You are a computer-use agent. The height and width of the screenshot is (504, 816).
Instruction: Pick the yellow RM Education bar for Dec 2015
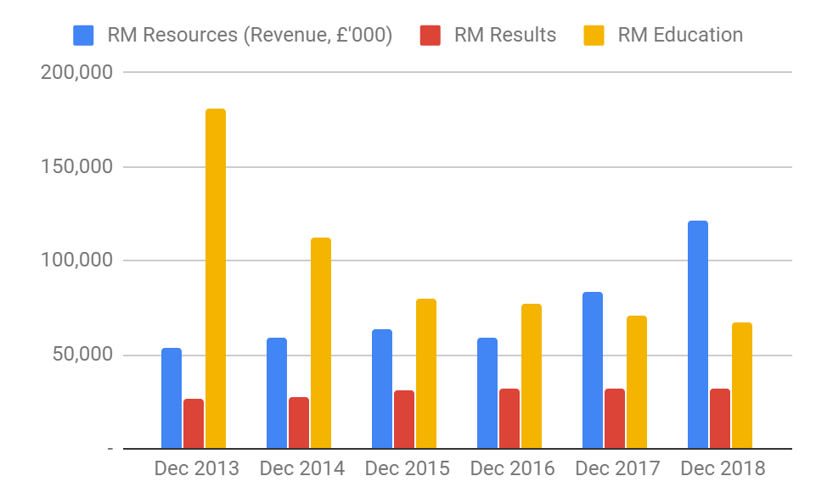coord(426,373)
